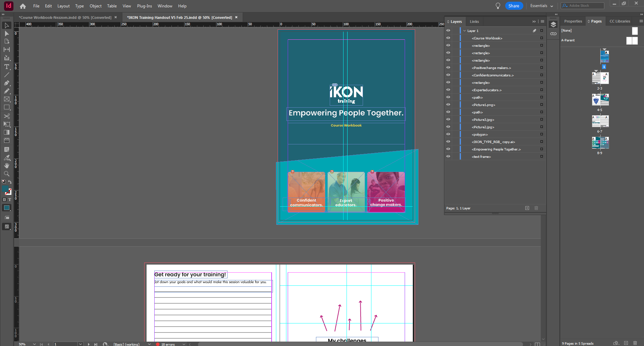Switch to the CC Libraries tab
Viewport: 644px width, 346px height.
(x=620, y=21)
